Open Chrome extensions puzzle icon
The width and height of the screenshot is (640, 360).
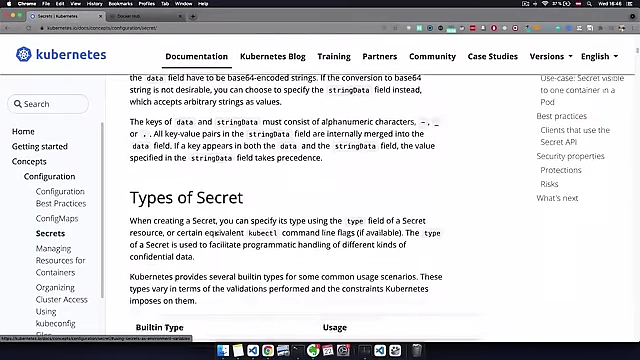click(600, 28)
